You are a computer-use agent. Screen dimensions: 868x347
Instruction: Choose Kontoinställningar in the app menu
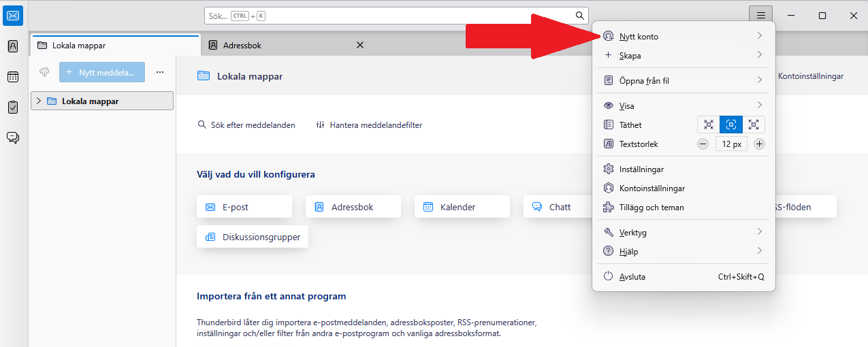pos(684,188)
